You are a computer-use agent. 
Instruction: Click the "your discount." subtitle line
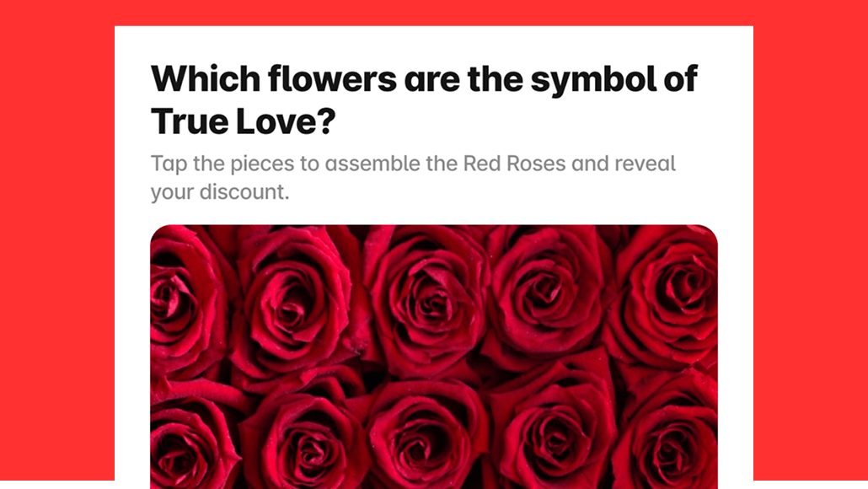click(x=219, y=192)
